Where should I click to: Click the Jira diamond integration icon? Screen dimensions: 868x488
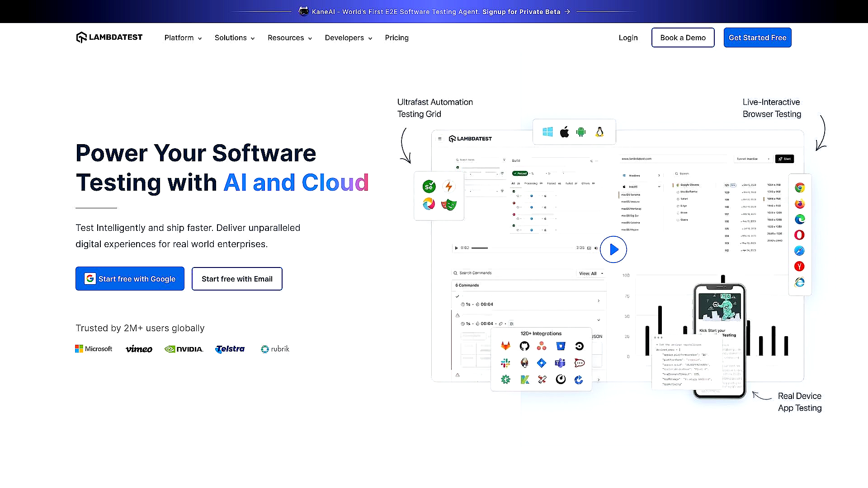coord(542,363)
